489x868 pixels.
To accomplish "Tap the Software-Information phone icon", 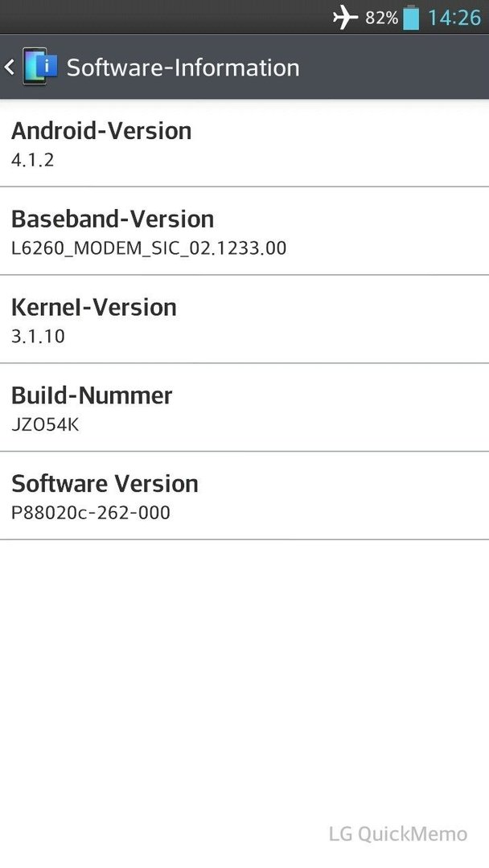I will (40, 67).
